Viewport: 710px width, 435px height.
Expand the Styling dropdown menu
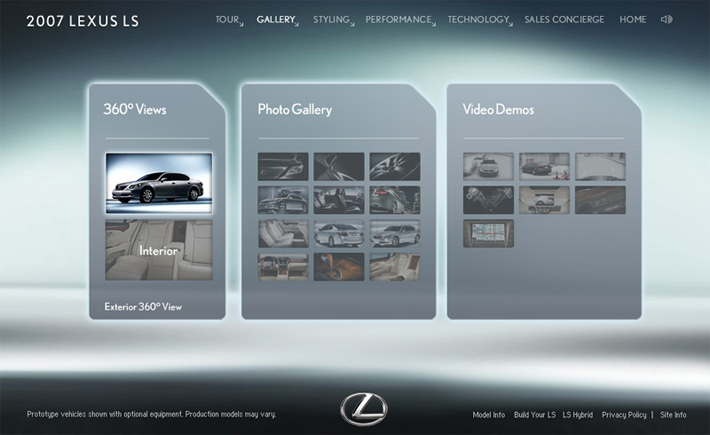coord(332,20)
